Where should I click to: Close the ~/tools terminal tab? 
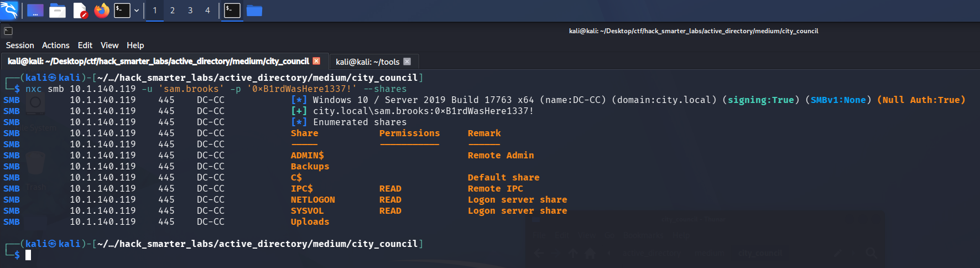(x=407, y=61)
